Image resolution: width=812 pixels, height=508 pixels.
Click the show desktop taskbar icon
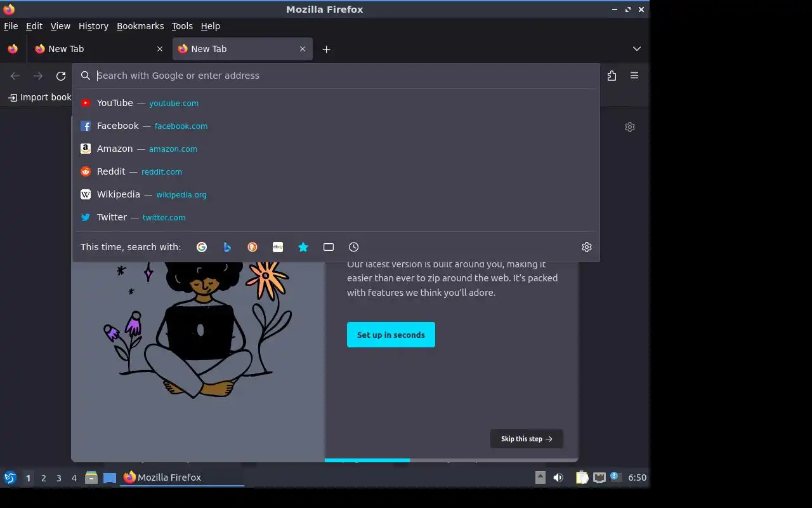pyautogui.click(x=110, y=478)
